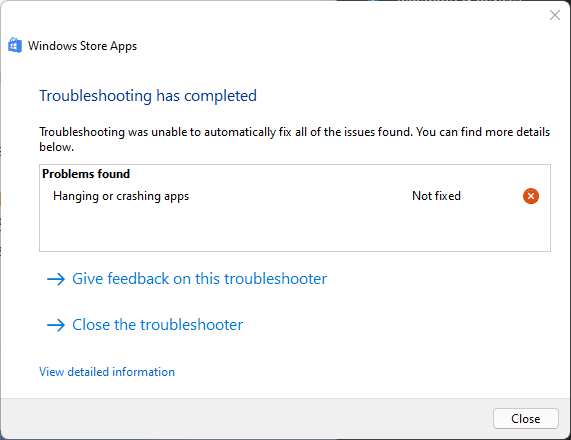Click the Windows Store Apps bag icon
This screenshot has height=440, width=571.
coord(15,46)
